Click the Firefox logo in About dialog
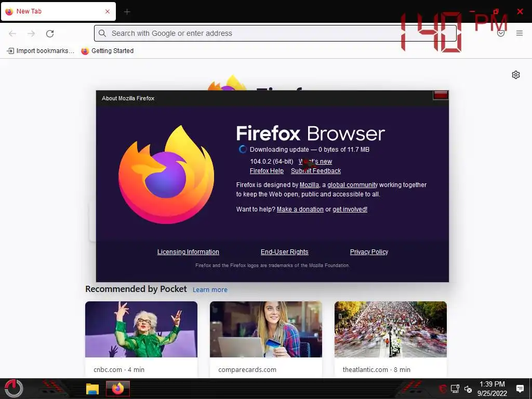This screenshot has height=399, width=532. (166, 175)
